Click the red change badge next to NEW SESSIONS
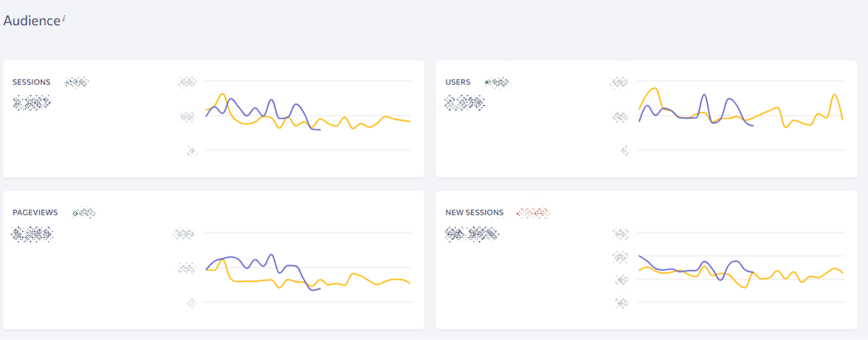The height and width of the screenshot is (340, 868). tap(533, 213)
